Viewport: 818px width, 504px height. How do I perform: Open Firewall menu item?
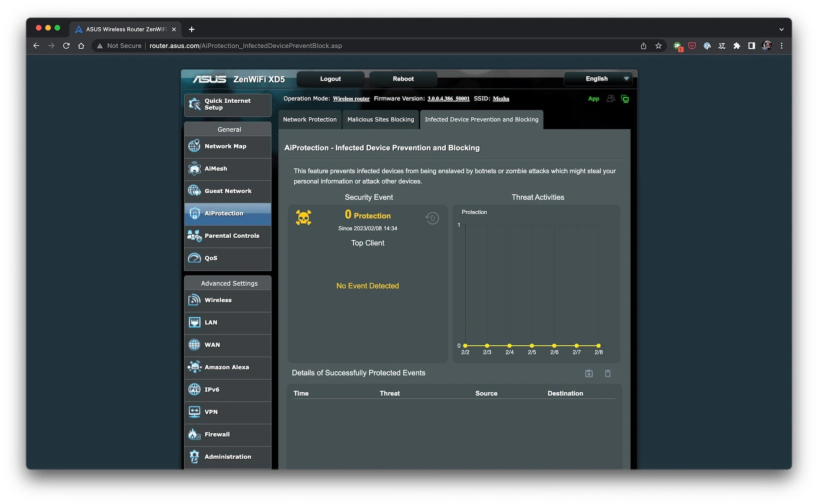click(x=228, y=434)
